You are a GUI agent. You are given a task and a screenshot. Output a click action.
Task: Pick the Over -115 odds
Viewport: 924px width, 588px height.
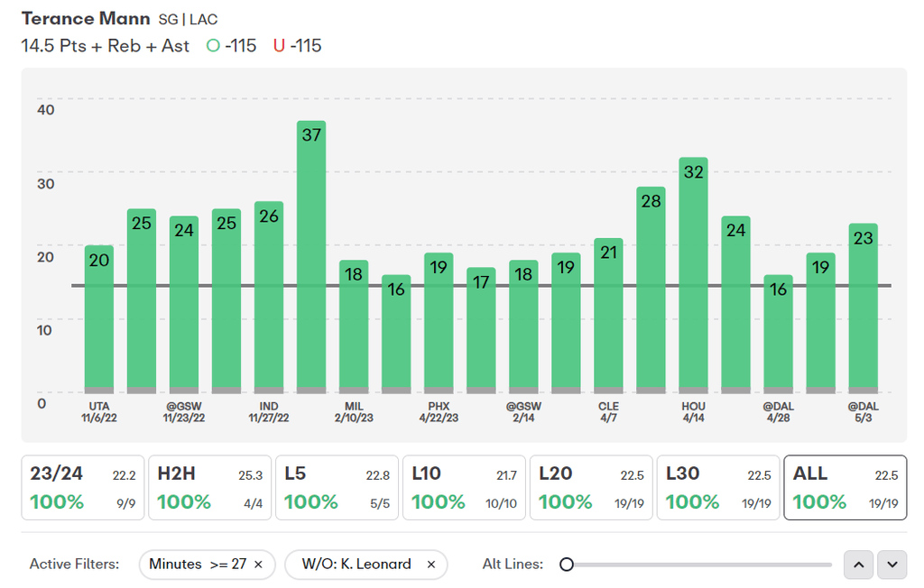coord(232,46)
